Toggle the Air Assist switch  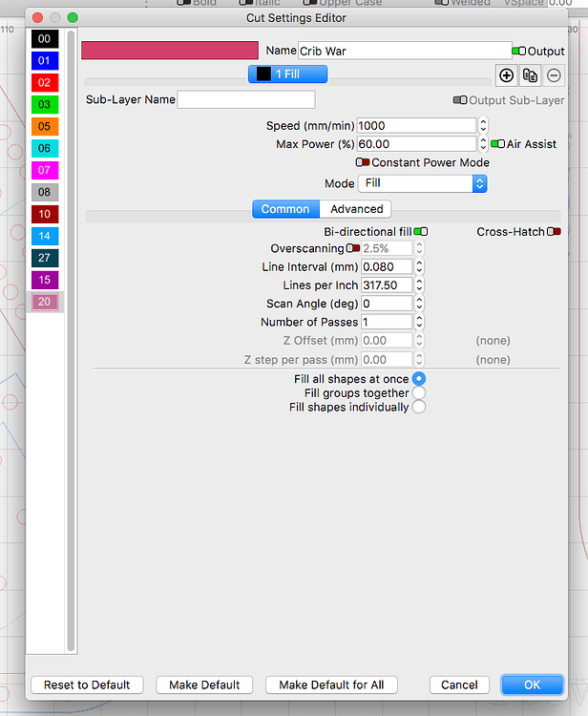[x=497, y=144]
